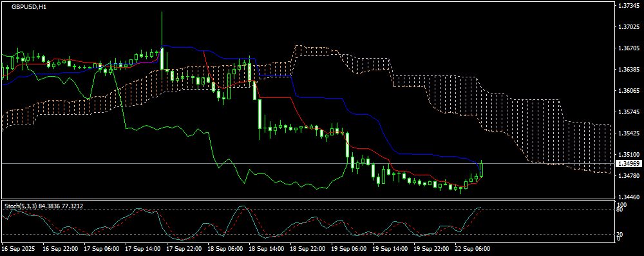Image resolution: width=644 pixels, height=256 pixels.
Task: Click the 18 Sep 06:00 time label
Action: pos(225,249)
